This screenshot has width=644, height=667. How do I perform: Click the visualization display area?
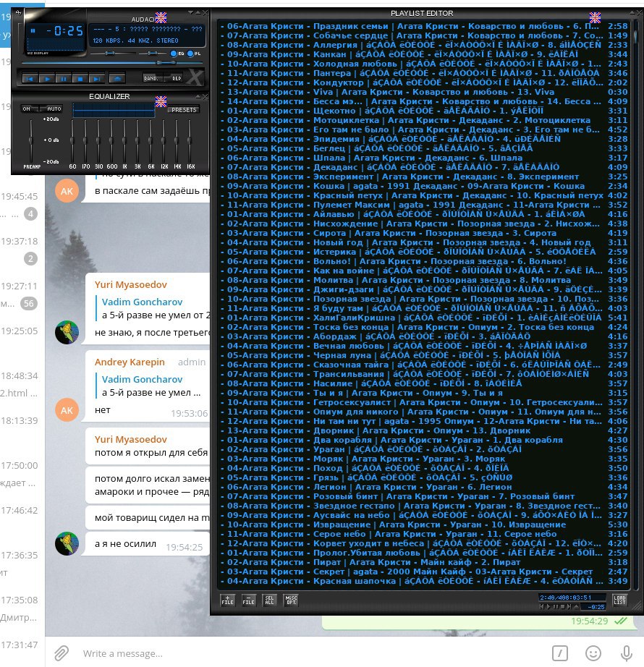(x=55, y=44)
